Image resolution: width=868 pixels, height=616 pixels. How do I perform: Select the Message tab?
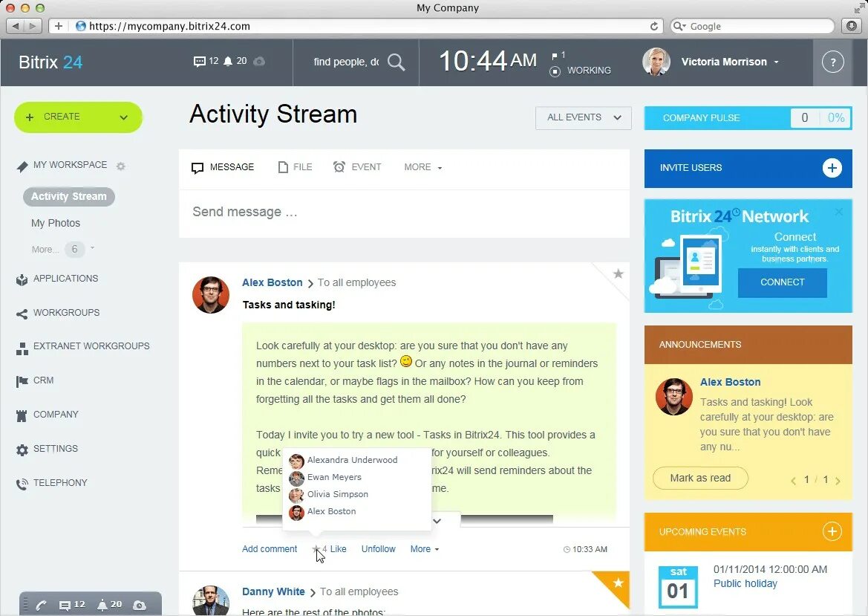(x=223, y=167)
